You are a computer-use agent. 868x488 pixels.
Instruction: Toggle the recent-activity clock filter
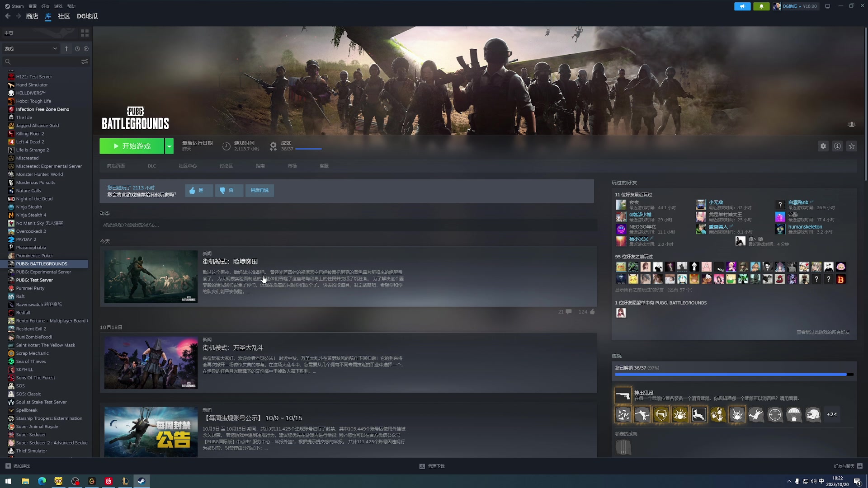(x=77, y=49)
